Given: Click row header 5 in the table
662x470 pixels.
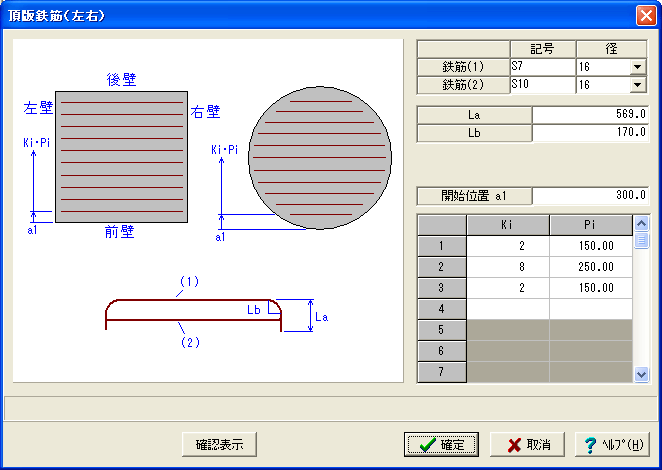Looking at the screenshot, I should (442, 330).
